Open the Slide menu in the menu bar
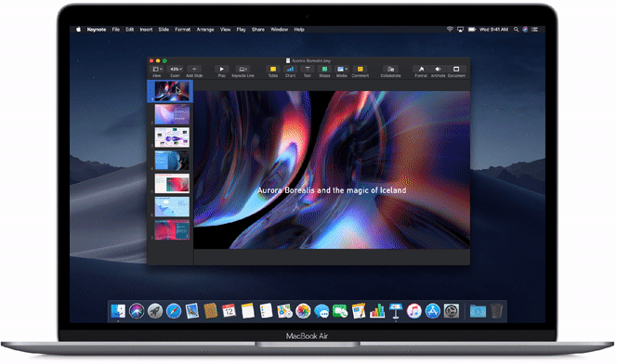 pos(164,30)
